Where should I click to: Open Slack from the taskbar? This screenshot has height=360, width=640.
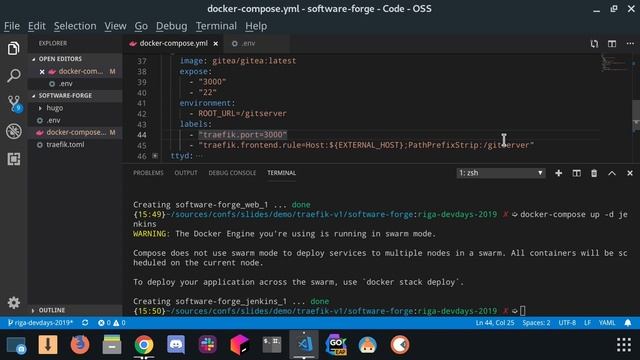tap(208, 344)
